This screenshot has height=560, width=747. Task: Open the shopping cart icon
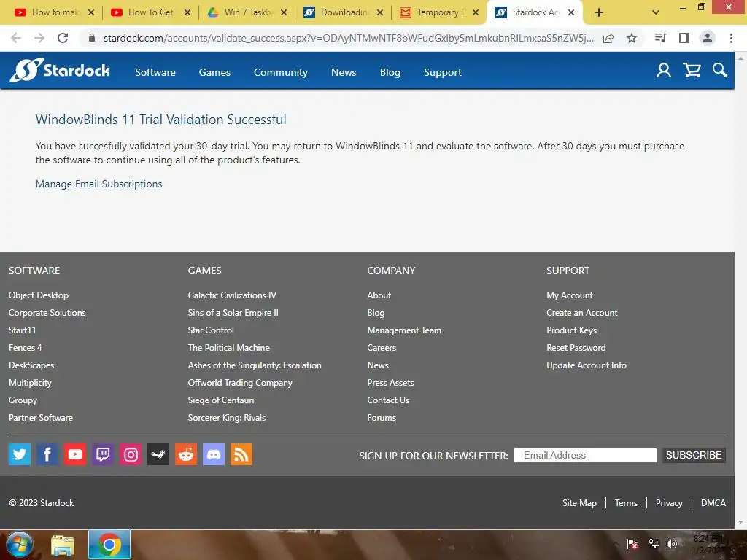(x=692, y=71)
